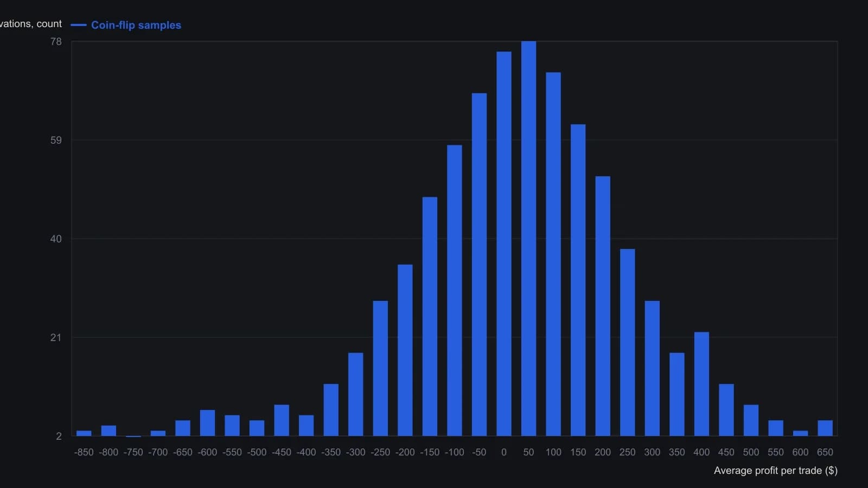Click the x-axis label "600"

(x=800, y=452)
